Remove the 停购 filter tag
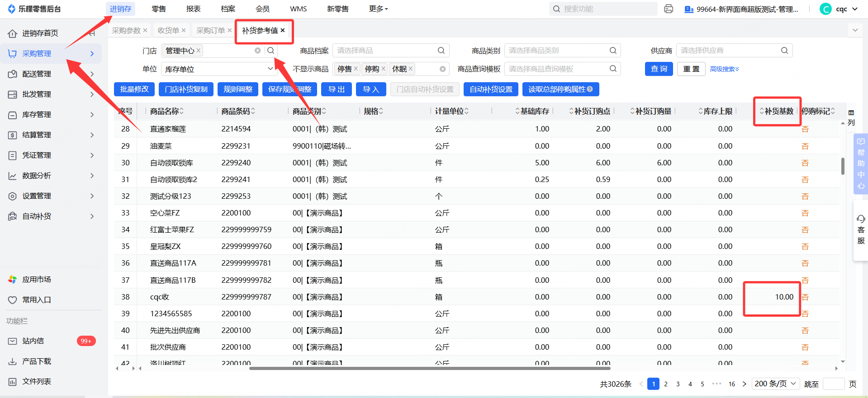 pyautogui.click(x=384, y=69)
